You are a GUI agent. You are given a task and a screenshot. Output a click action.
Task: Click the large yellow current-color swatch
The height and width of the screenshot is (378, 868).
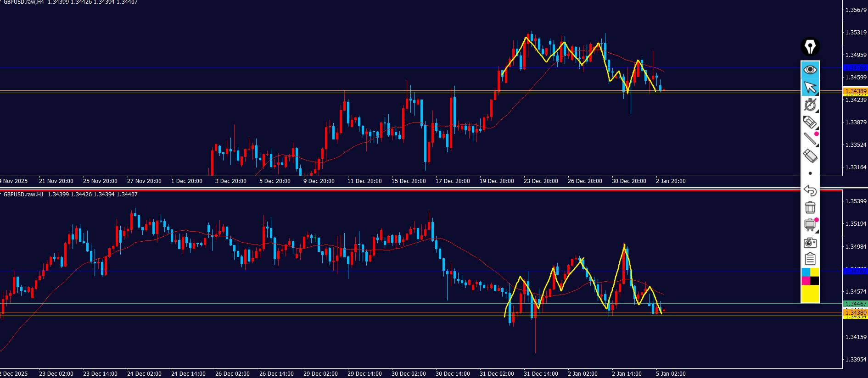(810, 294)
